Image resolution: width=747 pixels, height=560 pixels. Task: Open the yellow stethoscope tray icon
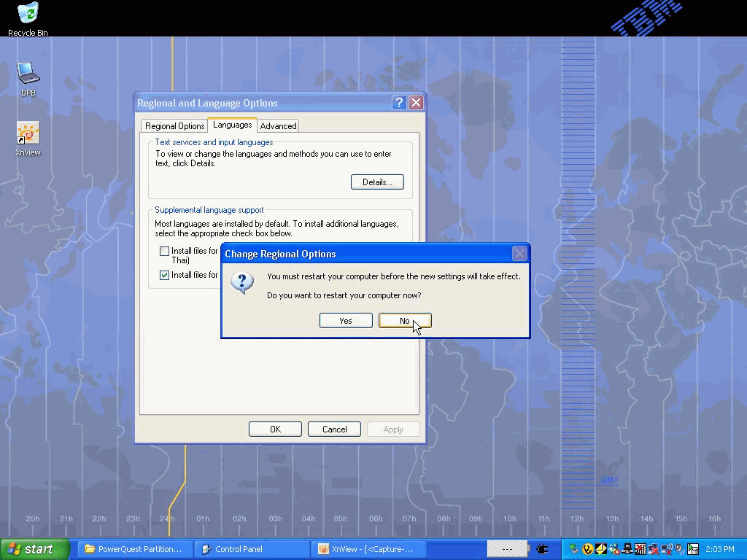pos(588,549)
